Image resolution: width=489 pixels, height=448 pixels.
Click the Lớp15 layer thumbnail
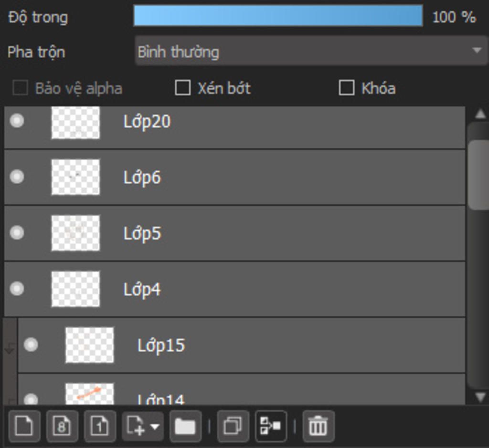coord(90,345)
